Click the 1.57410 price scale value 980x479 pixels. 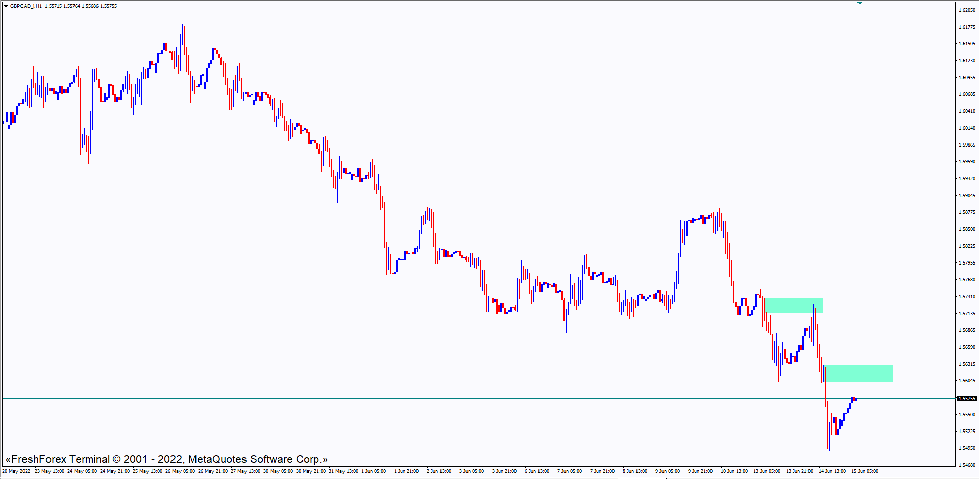point(967,297)
